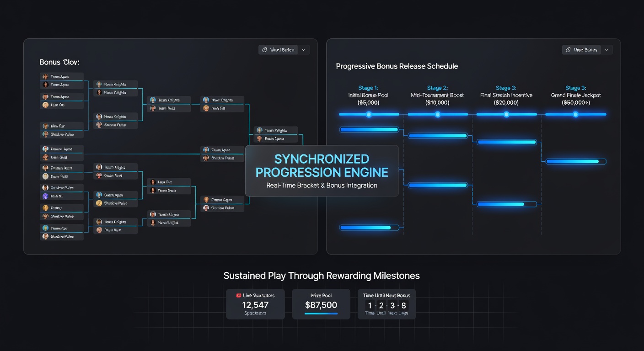
Task: Click the purple avatar in first-round bracket
Action: (45, 196)
